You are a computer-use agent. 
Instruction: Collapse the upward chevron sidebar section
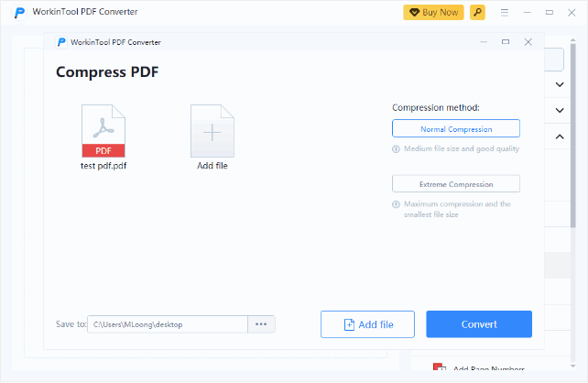(560, 137)
